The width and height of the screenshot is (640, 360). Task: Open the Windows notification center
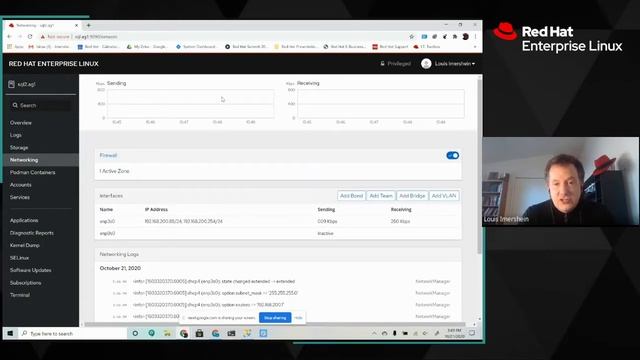pyautogui.click(x=472, y=333)
